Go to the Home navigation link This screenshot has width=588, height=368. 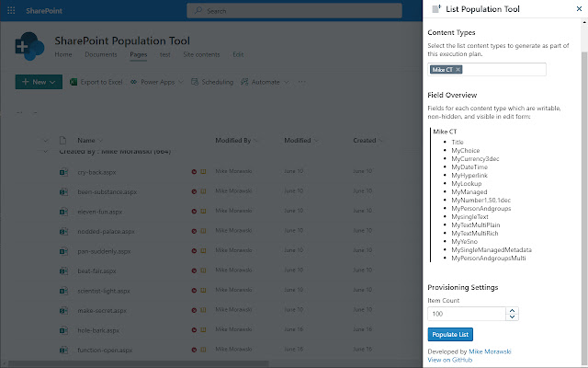[63, 54]
